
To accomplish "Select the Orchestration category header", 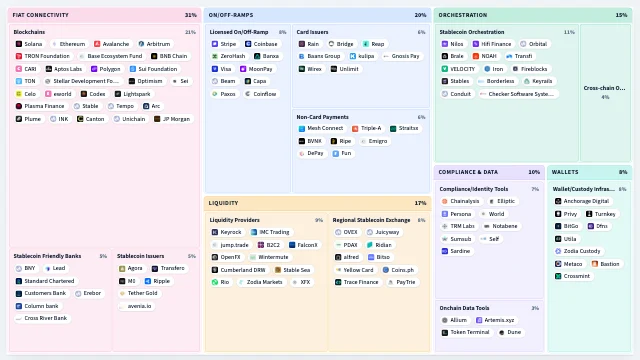I will coord(533,15).
